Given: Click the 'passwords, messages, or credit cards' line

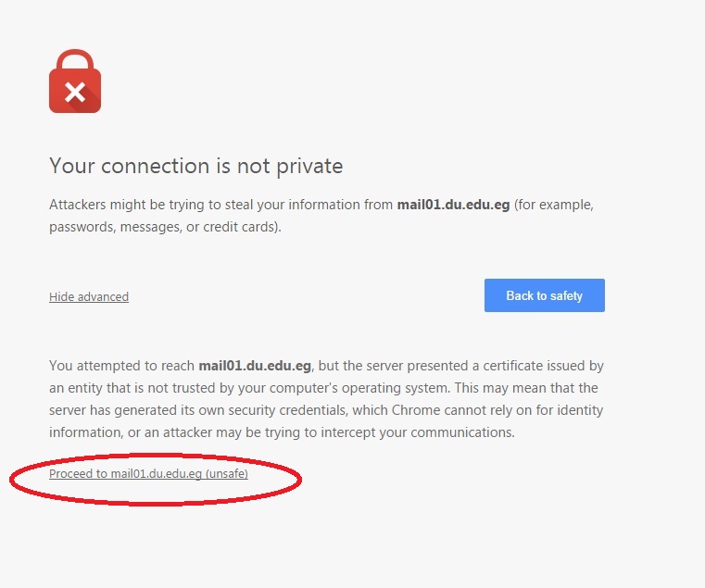Looking at the screenshot, I should [165, 227].
